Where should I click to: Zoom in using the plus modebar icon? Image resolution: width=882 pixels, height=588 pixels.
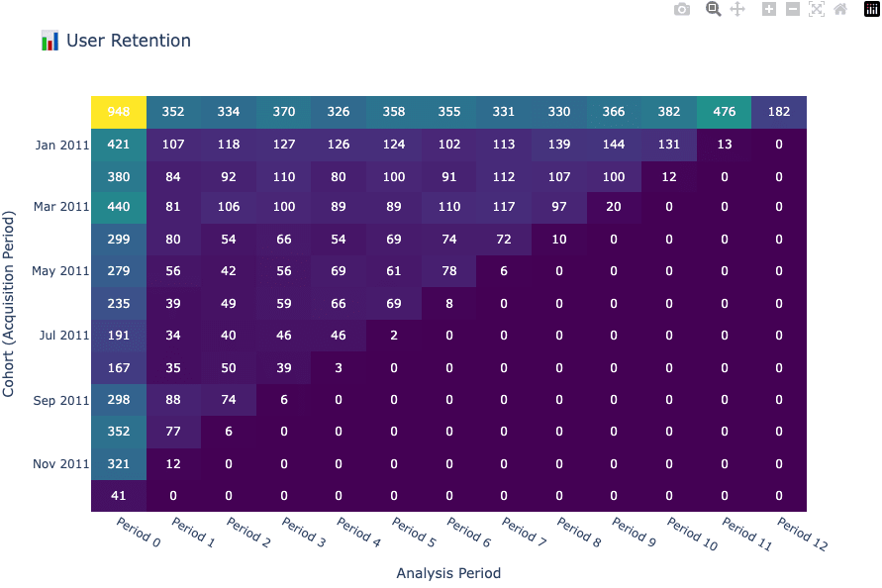[767, 9]
